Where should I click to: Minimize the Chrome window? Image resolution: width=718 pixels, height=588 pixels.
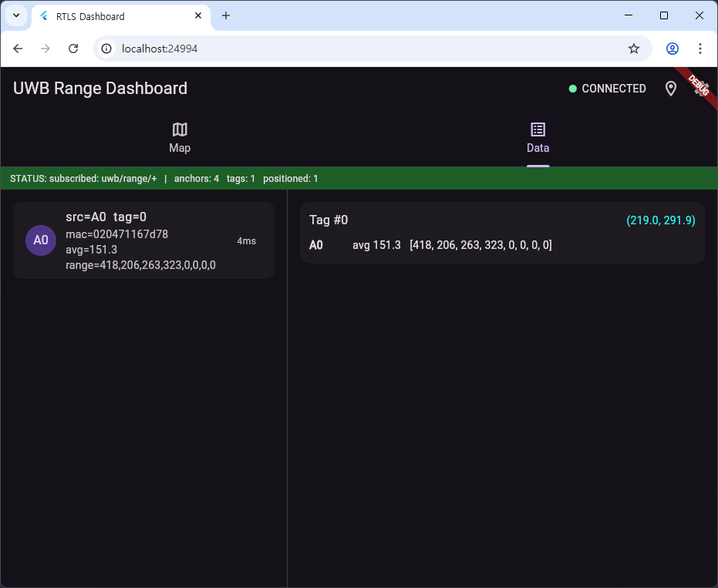[x=629, y=15]
